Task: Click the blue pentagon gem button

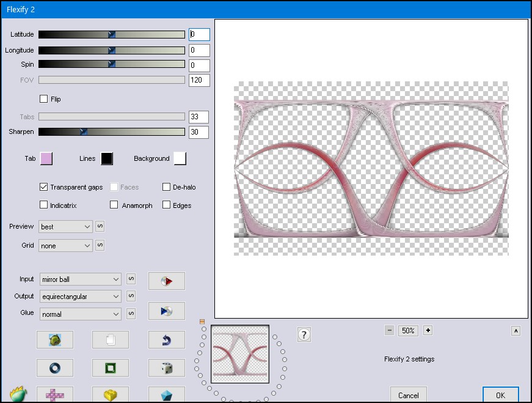Action: coord(167,394)
